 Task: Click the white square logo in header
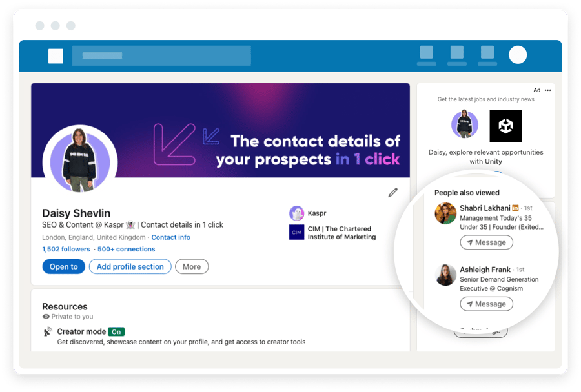[56, 56]
